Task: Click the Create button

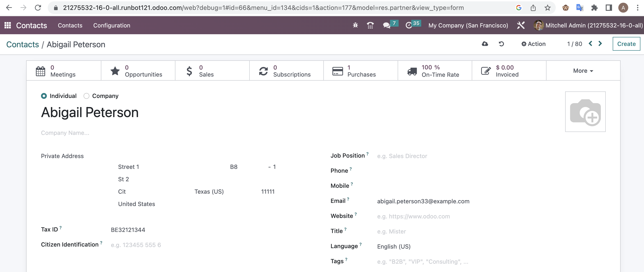Action: (x=626, y=44)
